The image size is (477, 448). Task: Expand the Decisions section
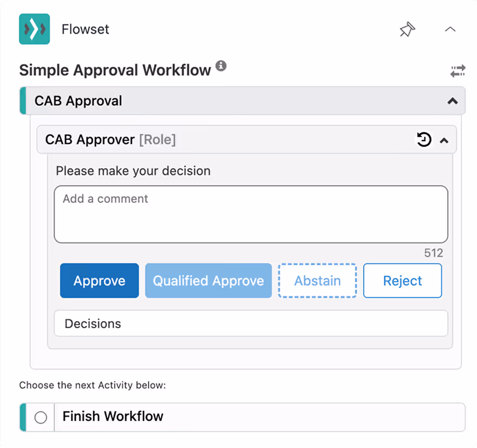250,323
